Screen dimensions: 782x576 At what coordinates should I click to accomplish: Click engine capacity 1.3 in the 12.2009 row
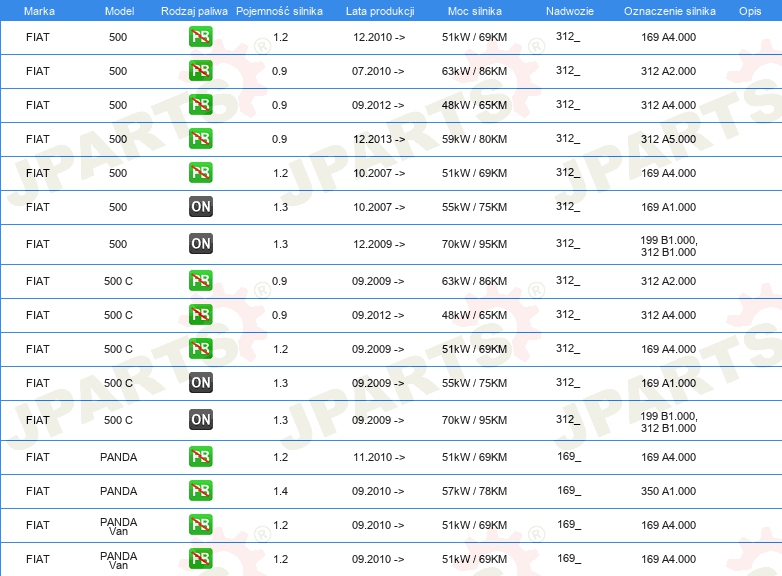tap(280, 244)
